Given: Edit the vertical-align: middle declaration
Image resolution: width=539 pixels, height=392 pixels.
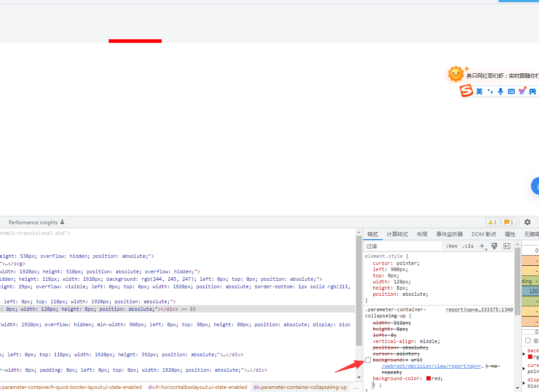Looking at the screenshot, I should [x=406, y=341].
